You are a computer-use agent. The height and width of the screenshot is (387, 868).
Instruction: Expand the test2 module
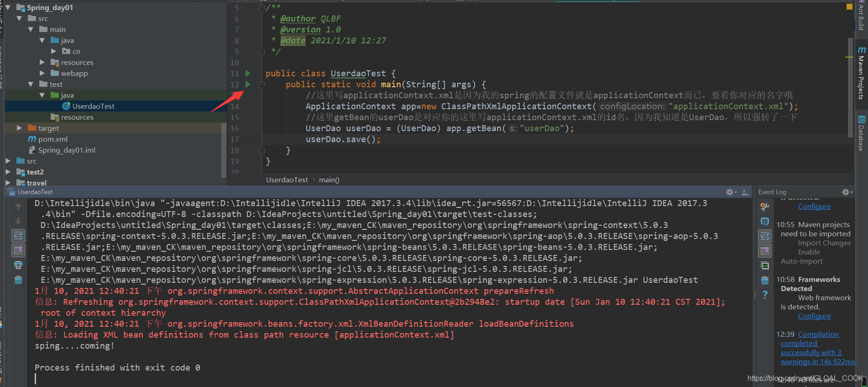point(8,172)
